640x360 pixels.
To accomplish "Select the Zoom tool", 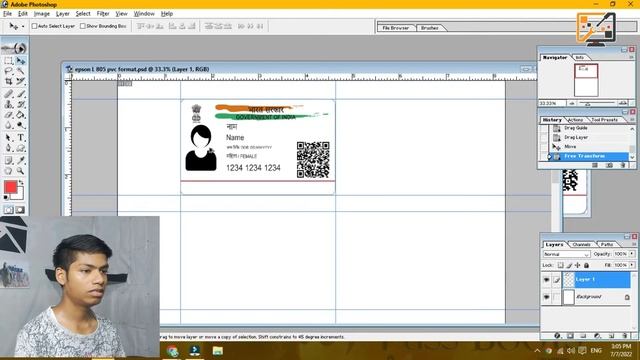I will pyautogui.click(x=21, y=171).
